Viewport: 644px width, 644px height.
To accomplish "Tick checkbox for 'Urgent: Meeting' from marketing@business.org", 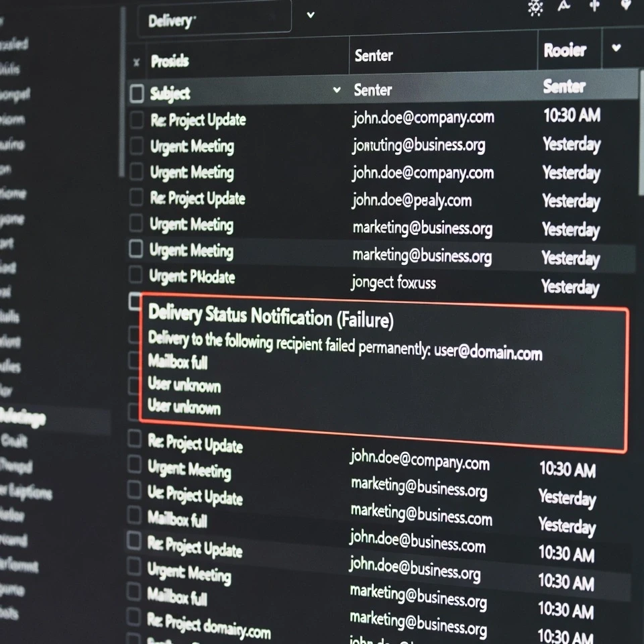I will click(x=137, y=225).
